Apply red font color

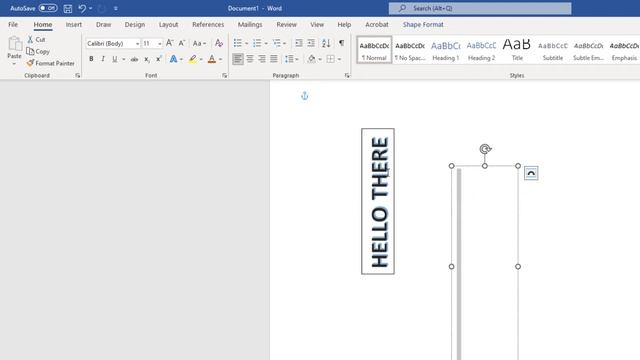pyautogui.click(x=212, y=59)
